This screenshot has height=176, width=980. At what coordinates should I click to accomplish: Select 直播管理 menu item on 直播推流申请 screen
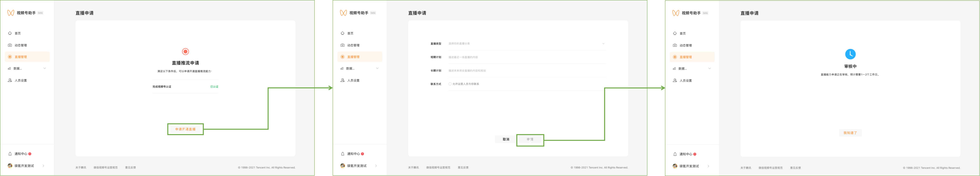tap(27, 57)
